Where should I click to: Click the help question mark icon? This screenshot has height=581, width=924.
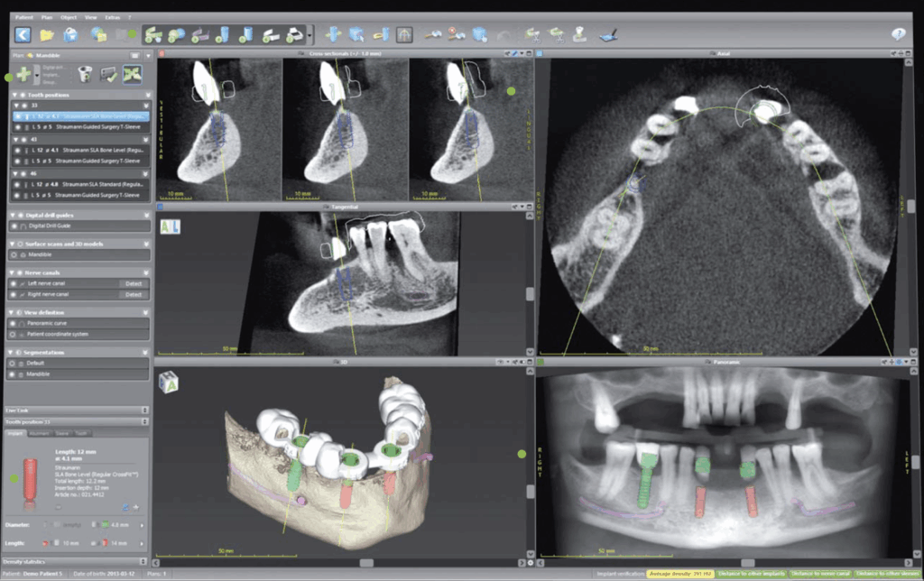coord(898,35)
